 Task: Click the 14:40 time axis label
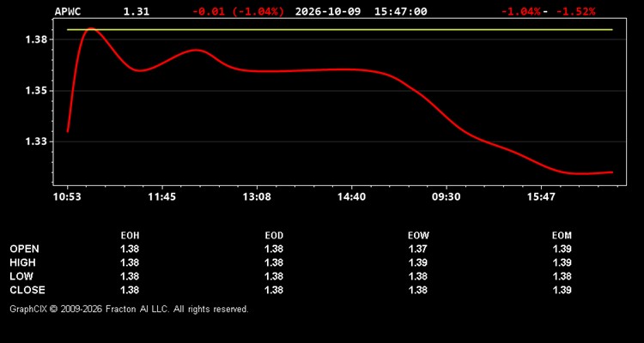[351, 197]
